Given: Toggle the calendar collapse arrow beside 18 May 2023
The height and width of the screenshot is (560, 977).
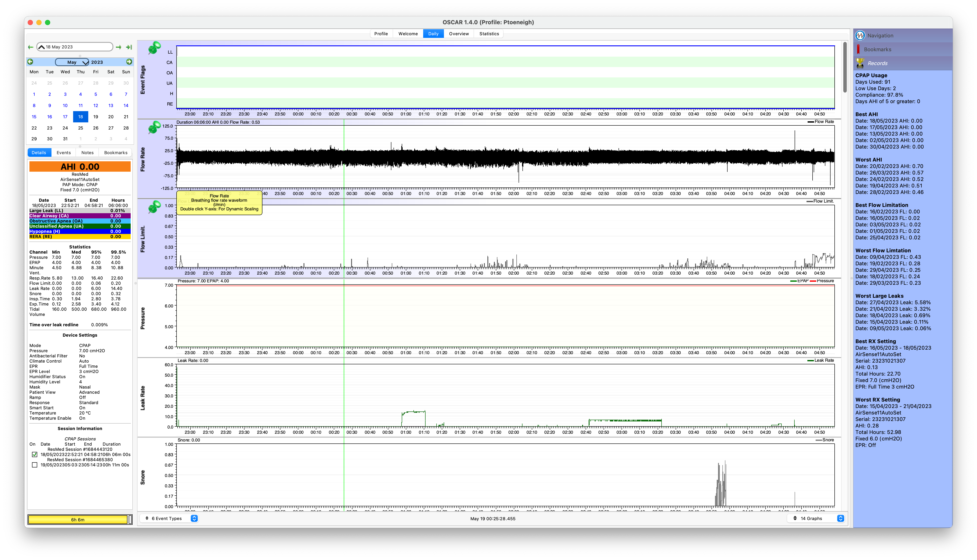Looking at the screenshot, I should click(x=42, y=47).
